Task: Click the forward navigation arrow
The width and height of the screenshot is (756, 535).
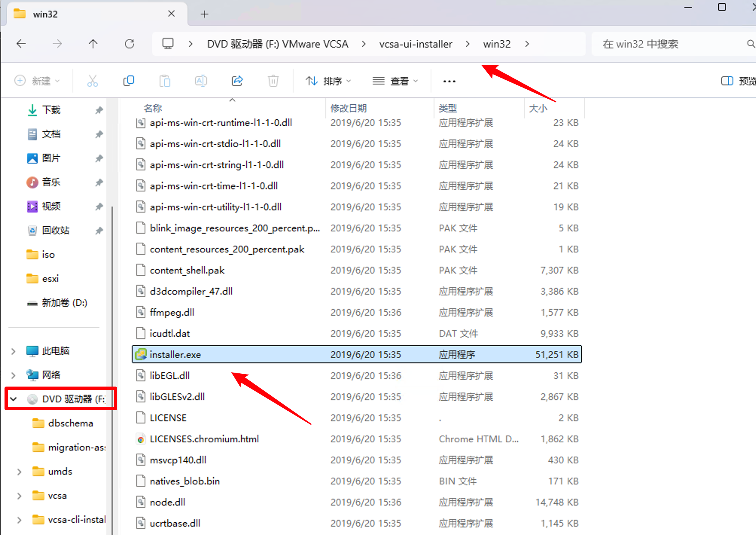Action: point(57,44)
